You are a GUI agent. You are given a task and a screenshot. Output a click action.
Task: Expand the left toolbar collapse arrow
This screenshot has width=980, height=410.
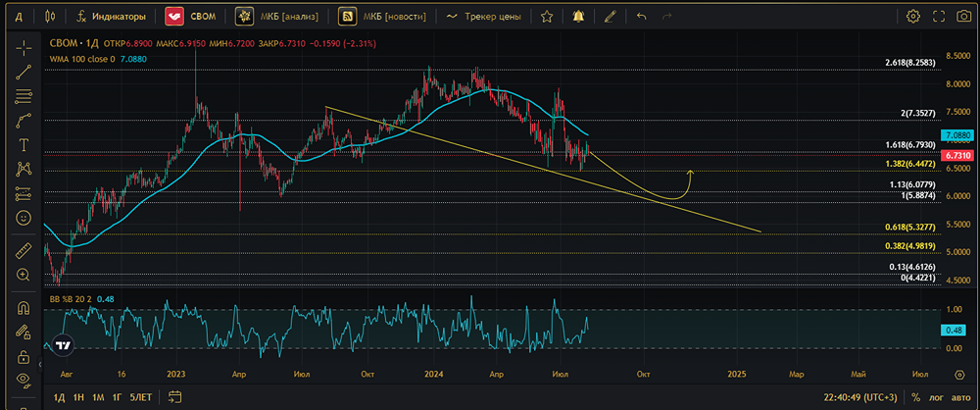(39, 363)
